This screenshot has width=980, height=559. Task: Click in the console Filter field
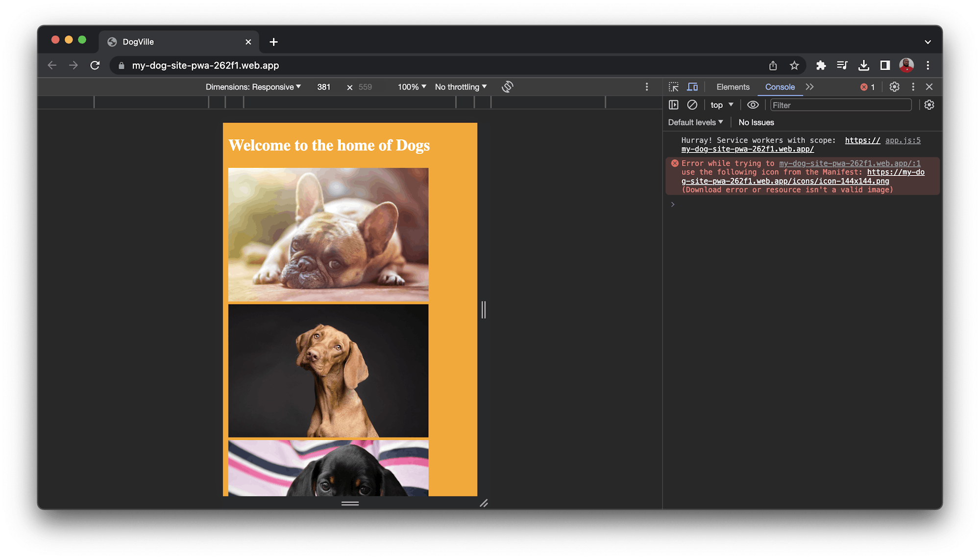(x=840, y=104)
